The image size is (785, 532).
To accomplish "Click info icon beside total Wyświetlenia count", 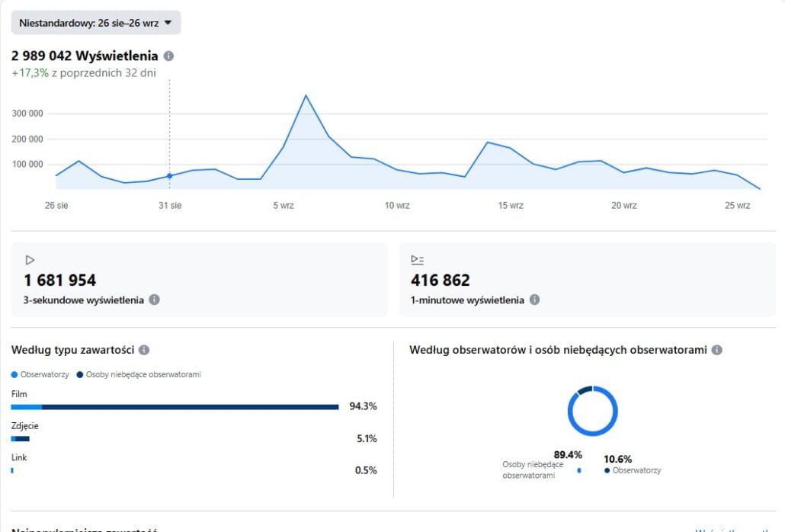I will coord(168,56).
